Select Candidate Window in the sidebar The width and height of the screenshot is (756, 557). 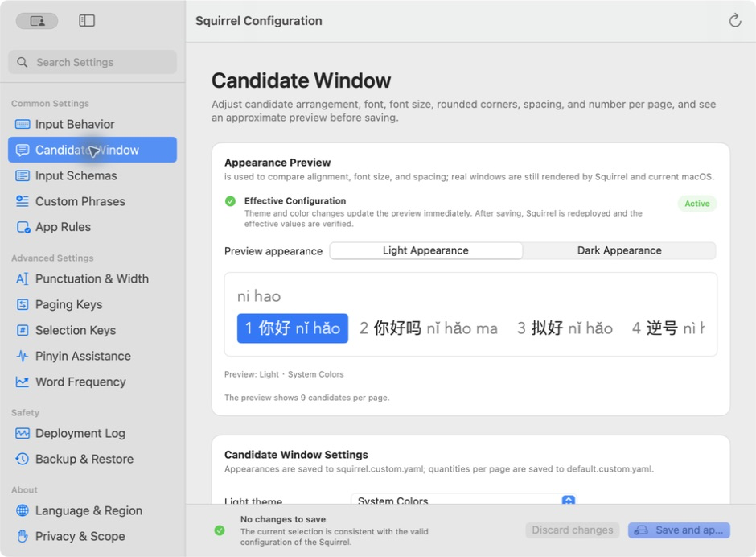pyautogui.click(x=92, y=150)
